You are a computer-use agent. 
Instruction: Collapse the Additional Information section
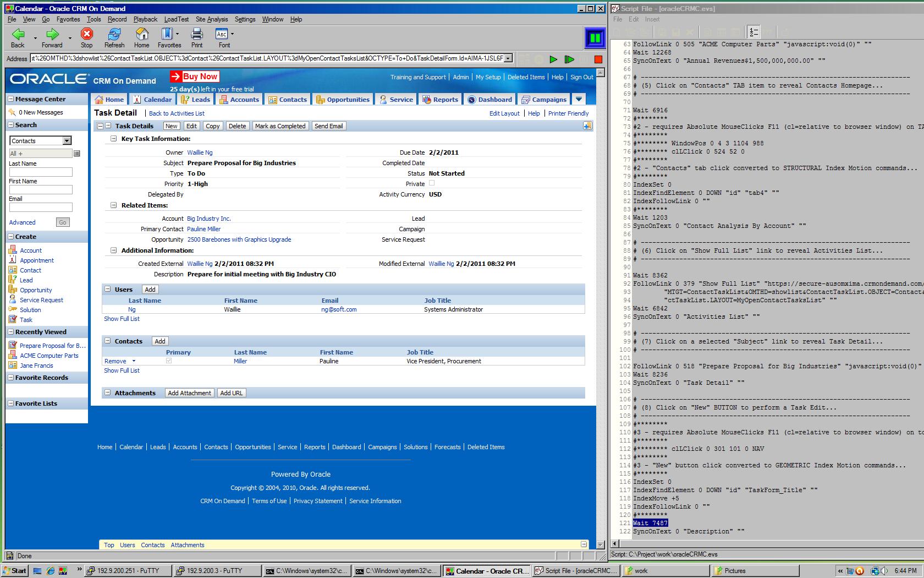point(113,250)
